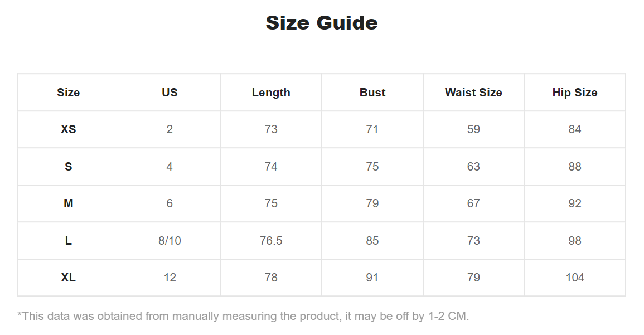Click the Hip Size column header
644x335 pixels.
[575, 93]
